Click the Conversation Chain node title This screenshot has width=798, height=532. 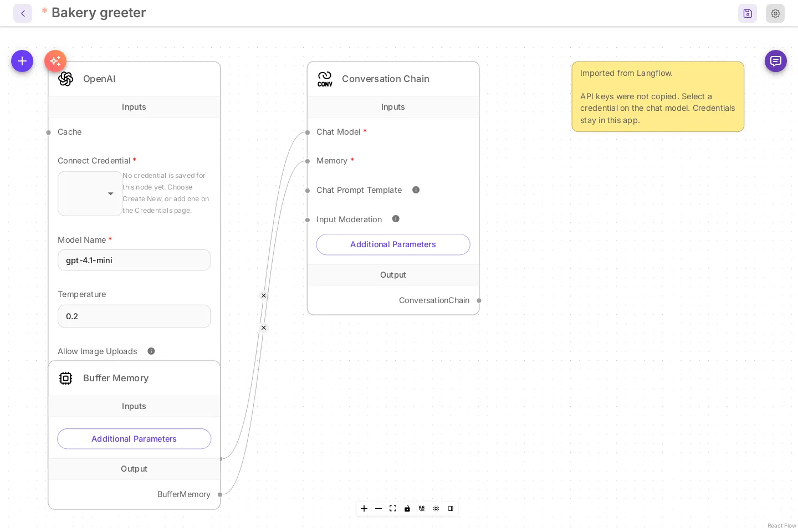[386, 79]
